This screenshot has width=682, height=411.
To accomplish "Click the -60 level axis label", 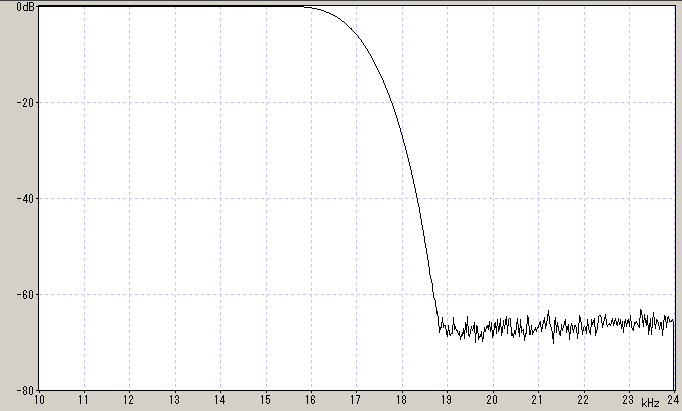I will pyautogui.click(x=26, y=294).
